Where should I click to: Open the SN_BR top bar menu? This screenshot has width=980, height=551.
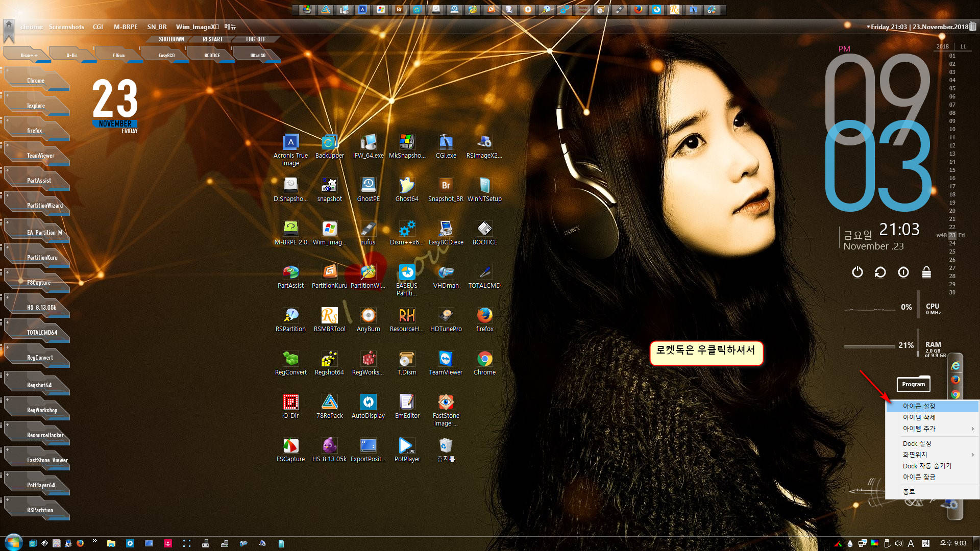pos(157,27)
